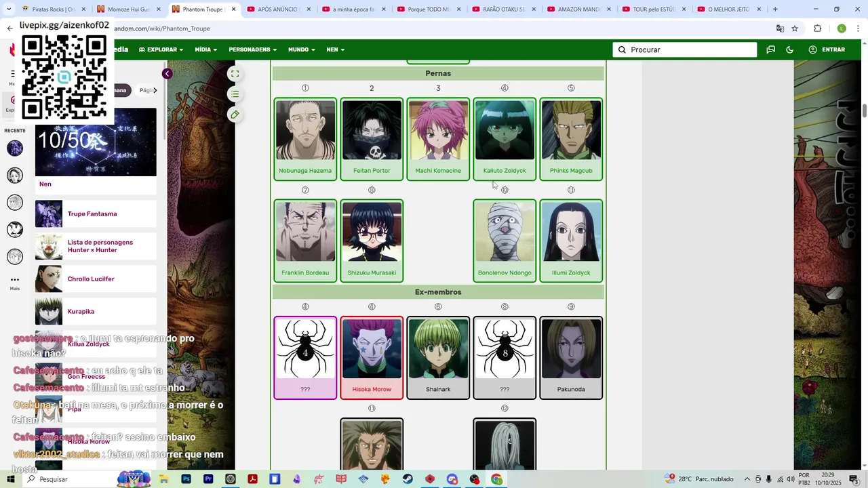Open Machi Komacine character link

point(438,171)
